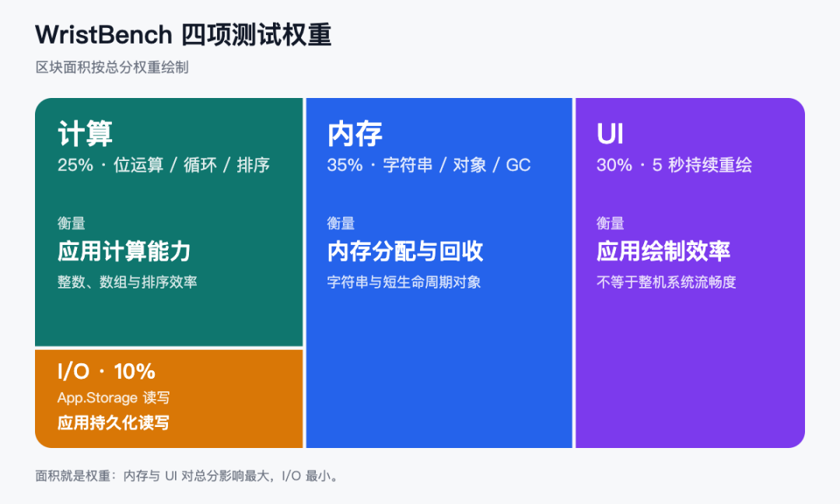Click the footer note 面积就是权重
Screen dimensions: 840x504
(x=188, y=476)
